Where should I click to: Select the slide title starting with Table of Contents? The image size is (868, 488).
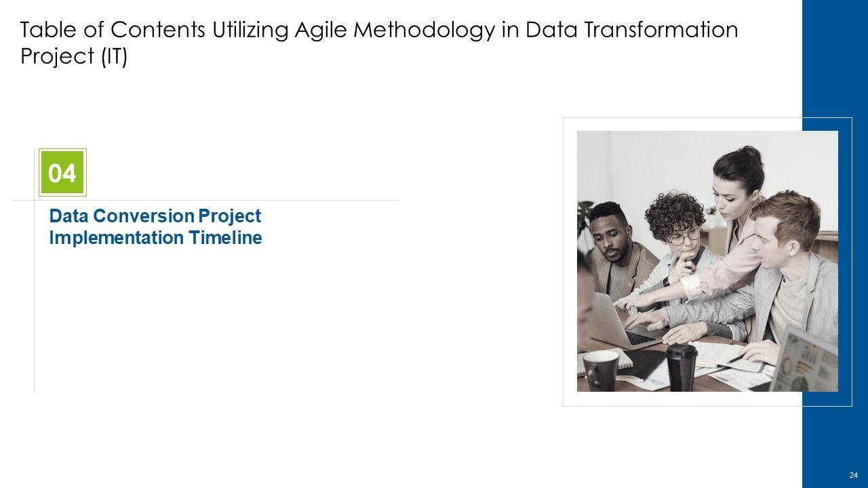(379, 43)
